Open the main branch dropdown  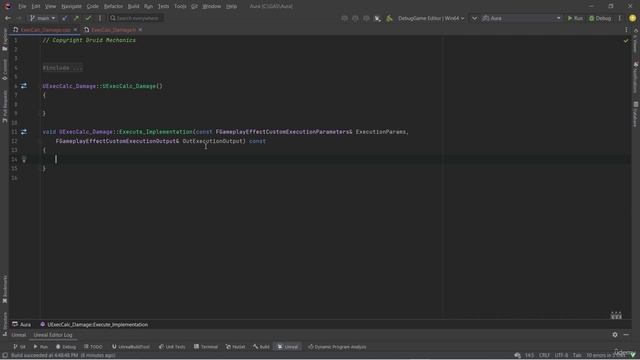click(x=42, y=18)
